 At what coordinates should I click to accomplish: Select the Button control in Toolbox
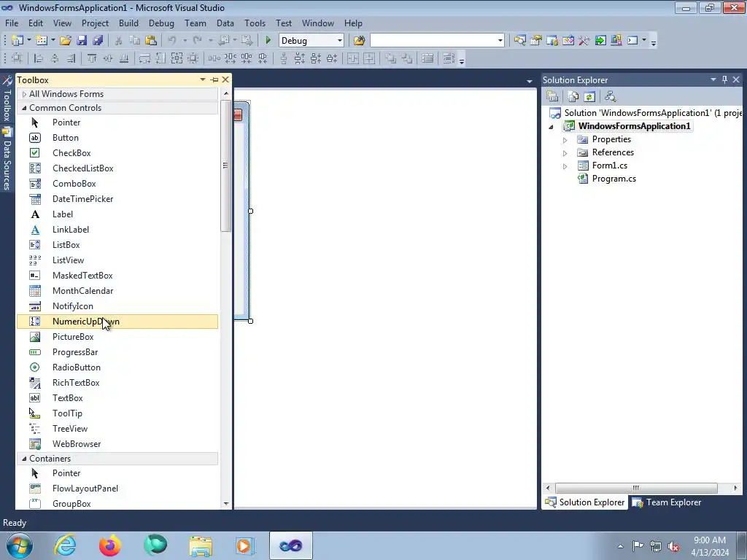[x=117, y=138]
